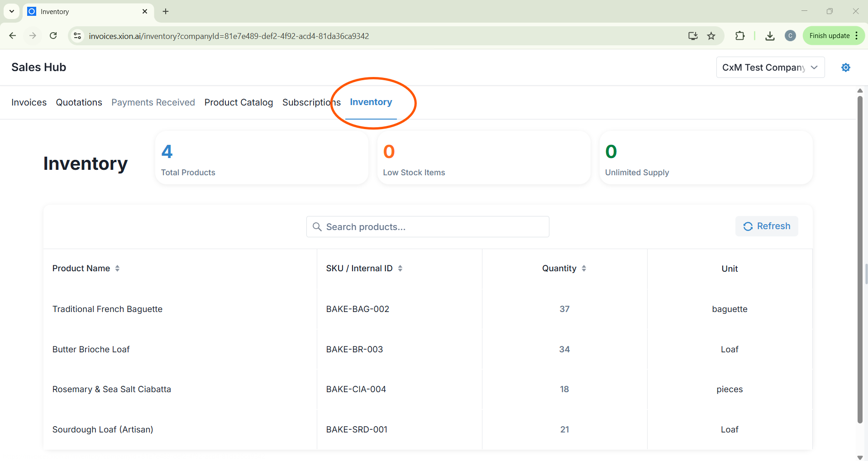Click the Search products input field
The image size is (868, 461).
428,227
